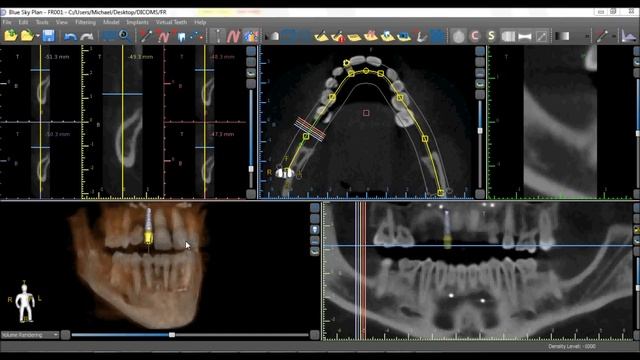Viewport: 640px width, 360px height.
Task: Open the View menu
Action: [62, 22]
